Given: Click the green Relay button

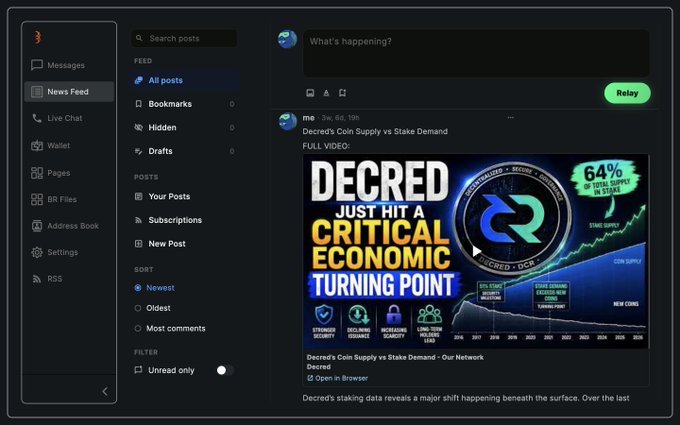Looking at the screenshot, I should coord(627,93).
